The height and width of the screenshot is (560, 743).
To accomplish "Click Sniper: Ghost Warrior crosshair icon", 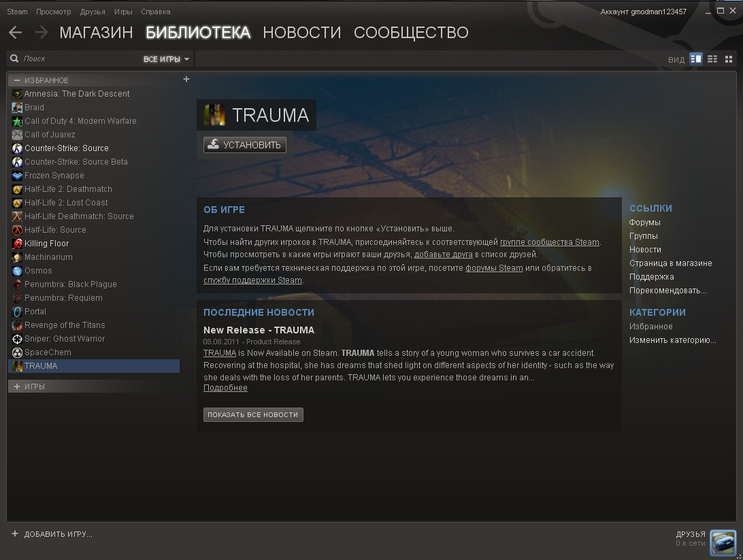I will coord(17,339).
